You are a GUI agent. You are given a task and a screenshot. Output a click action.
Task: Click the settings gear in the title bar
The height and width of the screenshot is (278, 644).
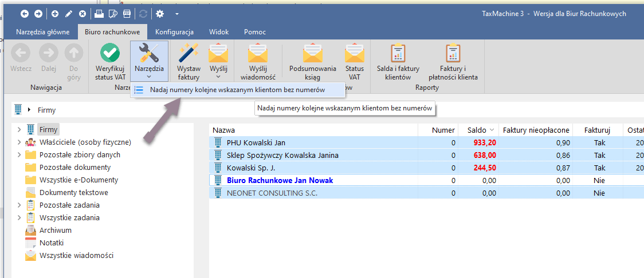159,13
